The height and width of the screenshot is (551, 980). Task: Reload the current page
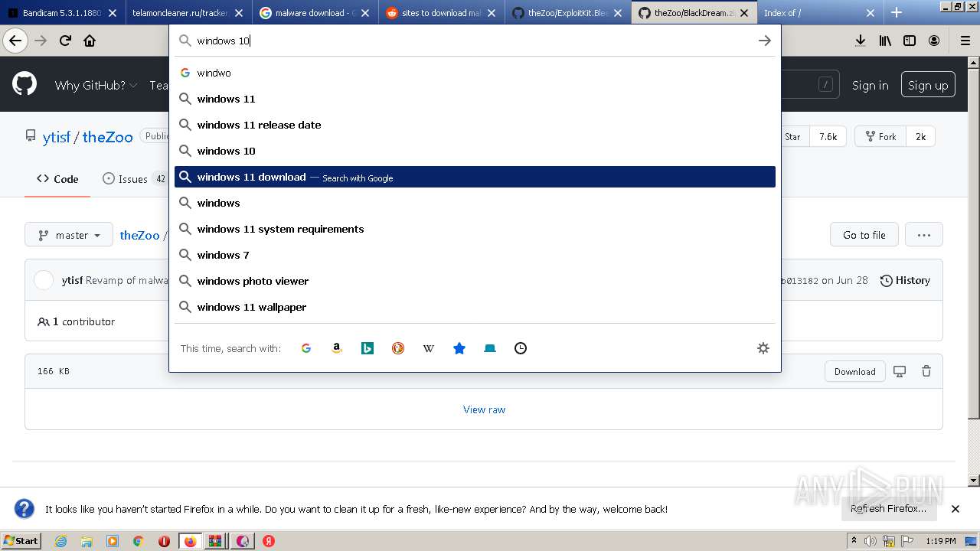(x=65, y=41)
